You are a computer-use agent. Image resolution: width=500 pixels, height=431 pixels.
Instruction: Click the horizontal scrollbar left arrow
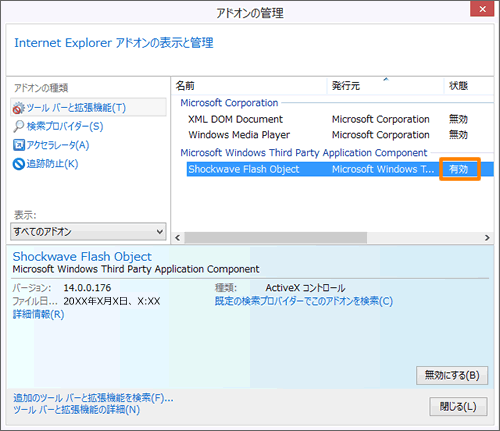pyautogui.click(x=178, y=238)
